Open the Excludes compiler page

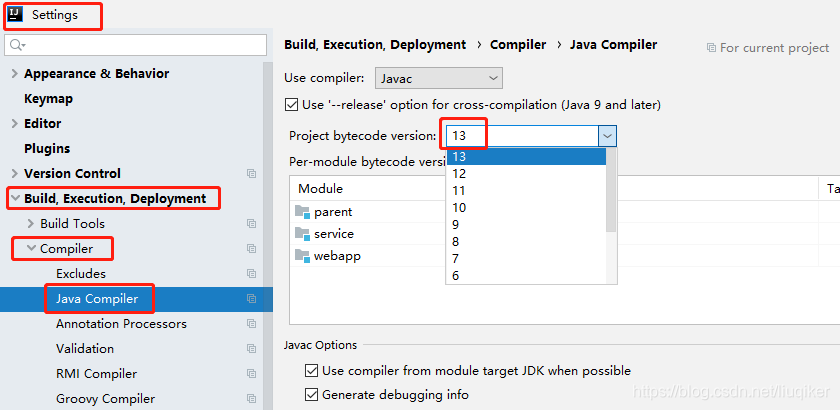[x=81, y=273]
